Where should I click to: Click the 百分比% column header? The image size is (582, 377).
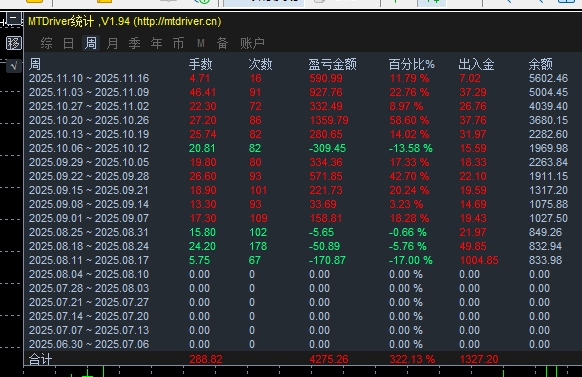pos(411,64)
